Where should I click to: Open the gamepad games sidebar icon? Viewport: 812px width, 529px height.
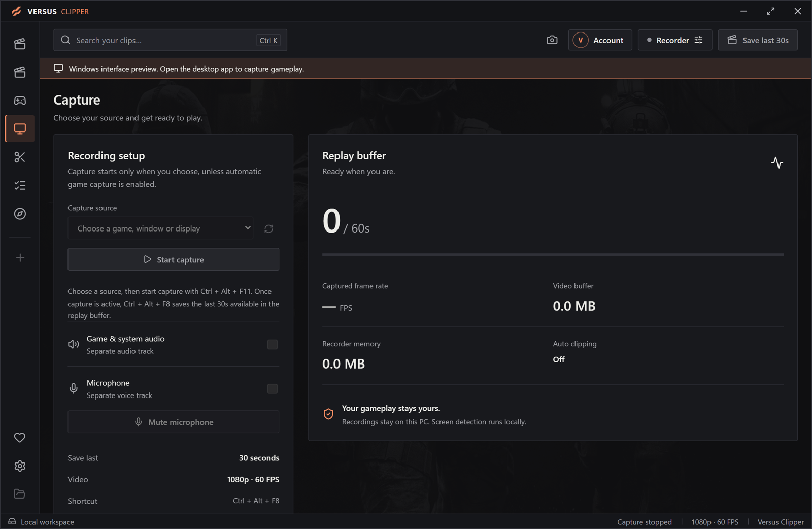click(20, 101)
